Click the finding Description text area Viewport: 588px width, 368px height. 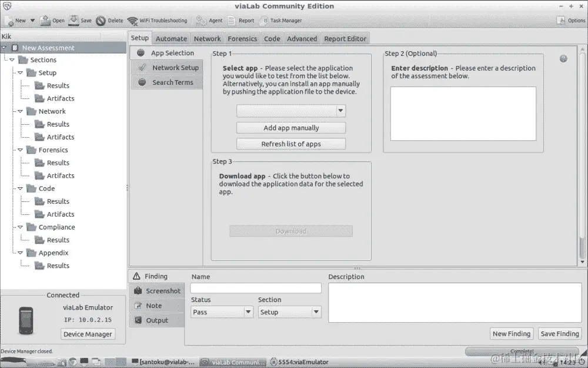point(455,303)
